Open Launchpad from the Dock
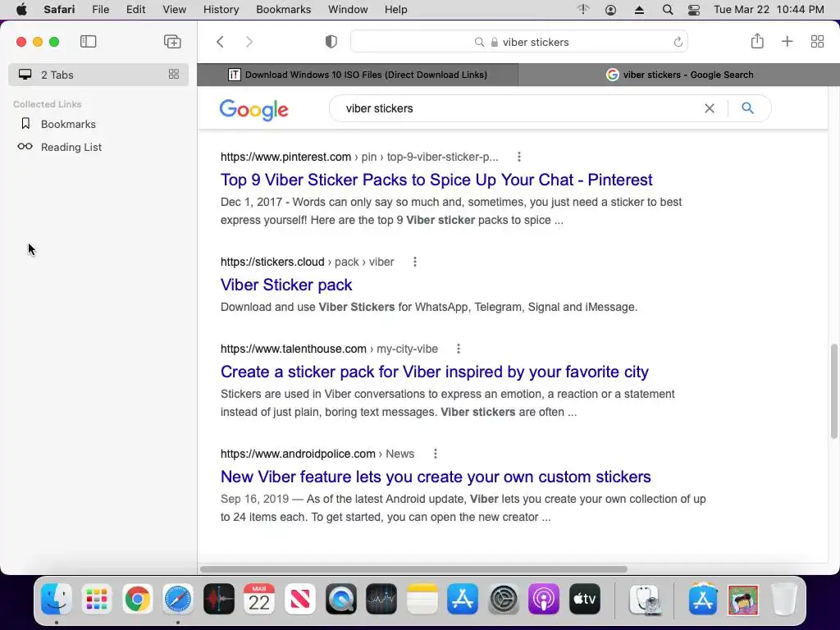The image size is (840, 630). click(97, 598)
